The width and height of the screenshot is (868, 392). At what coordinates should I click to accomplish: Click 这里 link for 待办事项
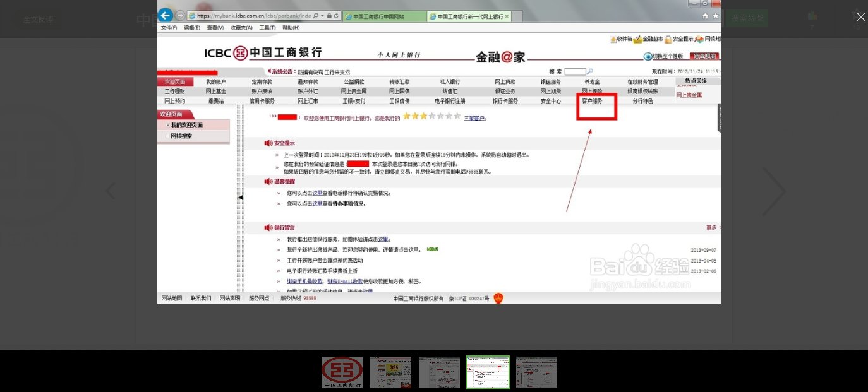coord(317,204)
